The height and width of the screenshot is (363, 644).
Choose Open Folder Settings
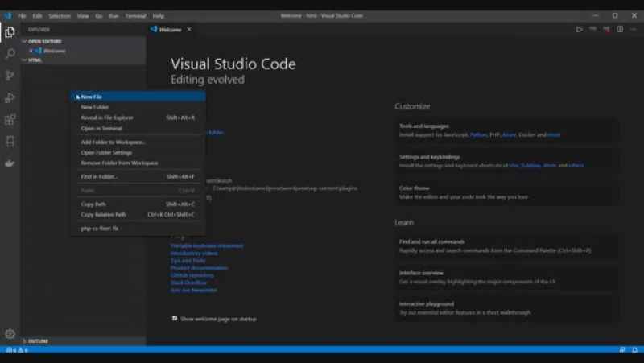(138, 152)
